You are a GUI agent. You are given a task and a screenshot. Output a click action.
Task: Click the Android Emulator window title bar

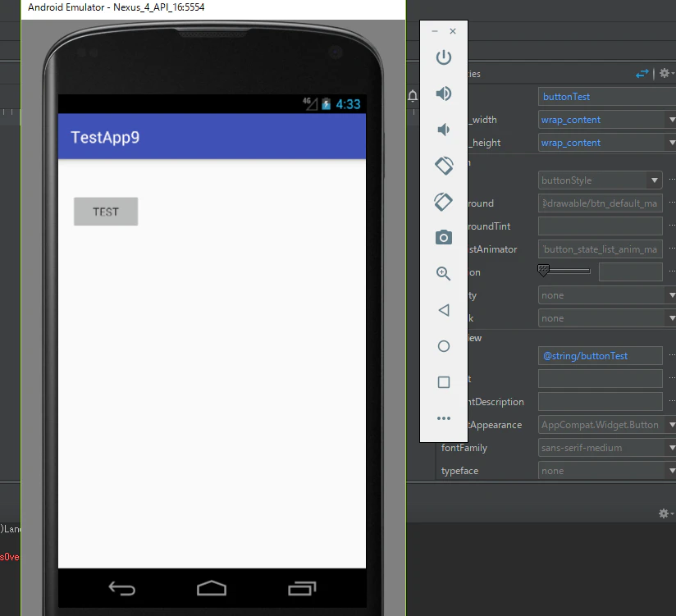point(213,9)
